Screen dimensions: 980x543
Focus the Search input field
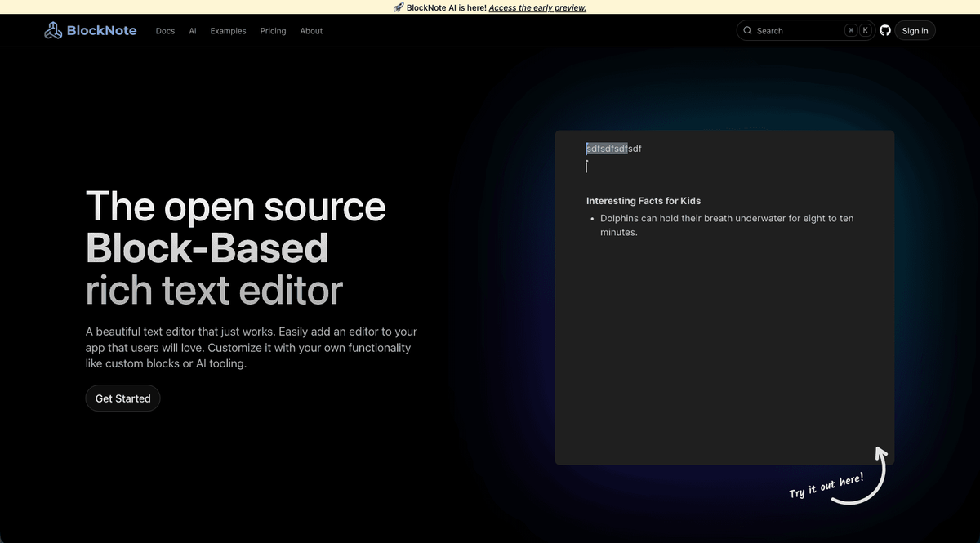click(x=805, y=30)
